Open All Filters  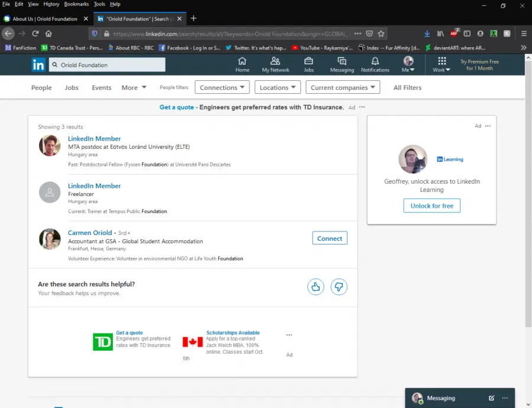(407, 87)
